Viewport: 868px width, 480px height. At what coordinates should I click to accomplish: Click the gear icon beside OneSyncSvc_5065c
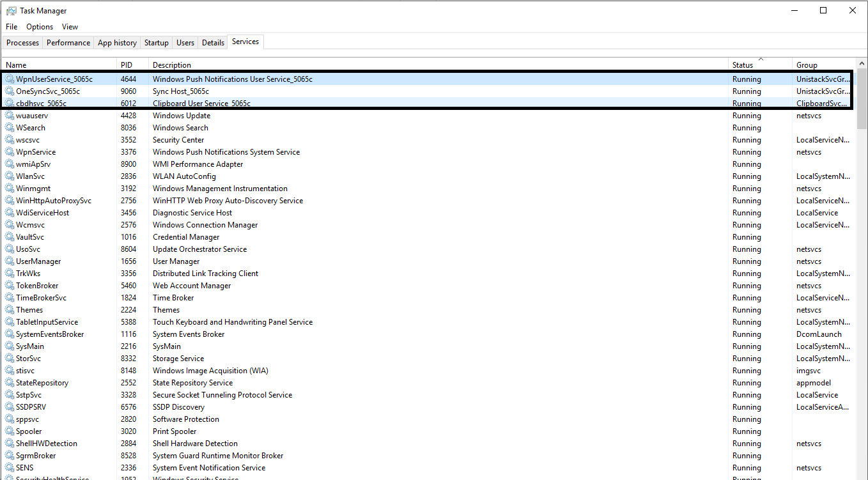[x=10, y=91]
